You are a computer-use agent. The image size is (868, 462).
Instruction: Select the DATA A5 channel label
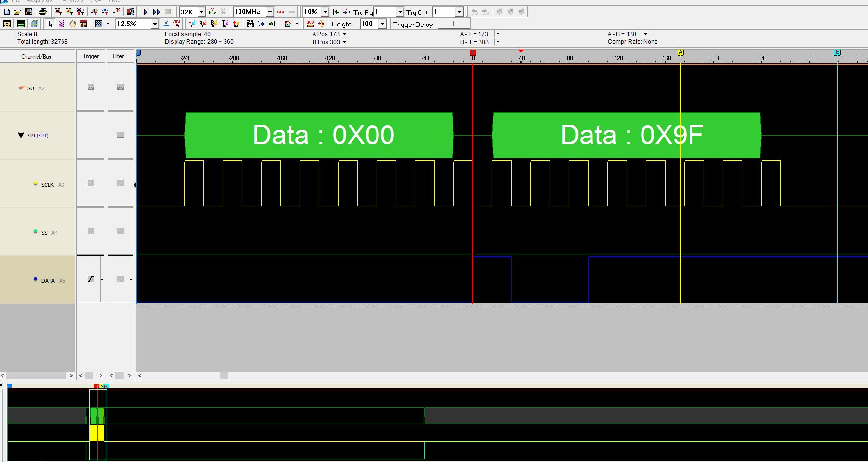coord(53,281)
